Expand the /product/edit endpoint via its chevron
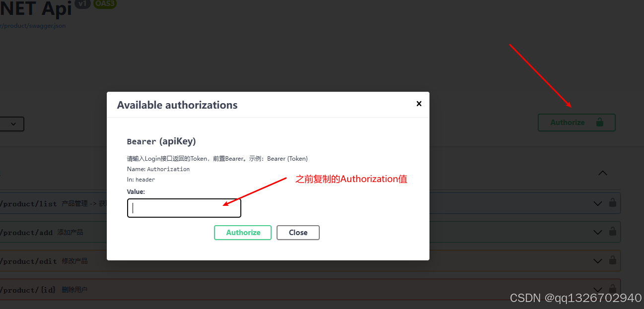Viewport: 644px width, 309px height. [597, 260]
